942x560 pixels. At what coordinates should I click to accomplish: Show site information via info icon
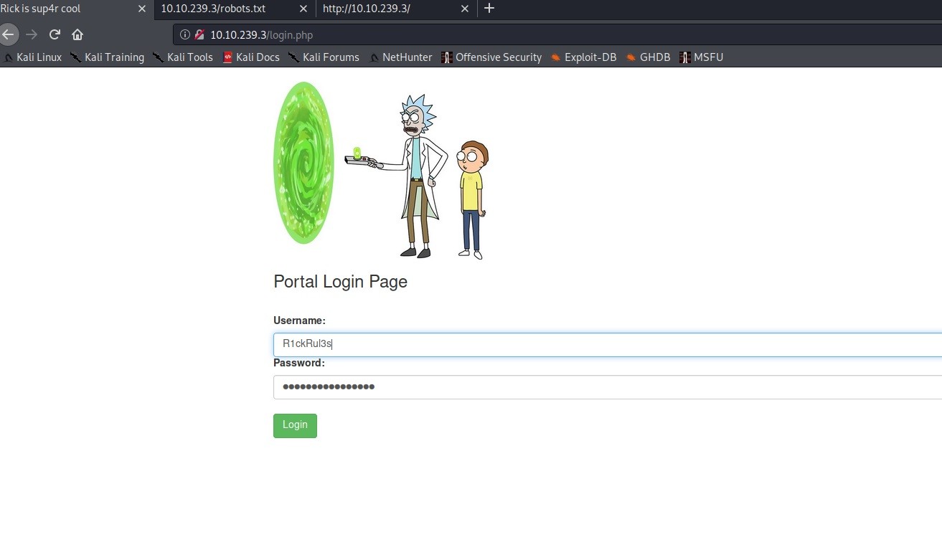pyautogui.click(x=185, y=34)
